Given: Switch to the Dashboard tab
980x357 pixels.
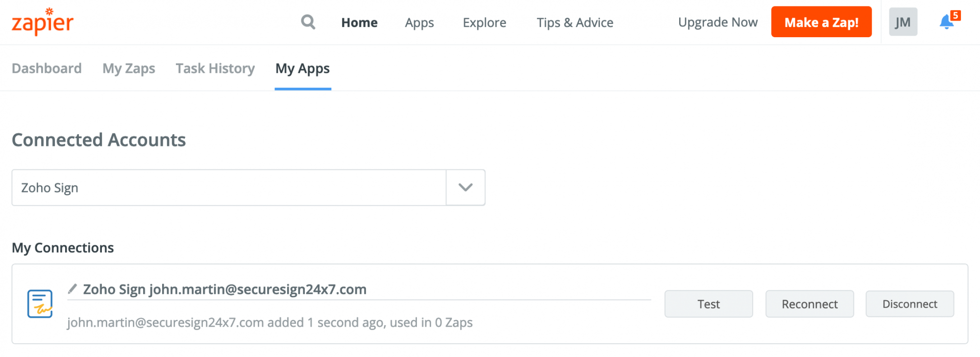Looking at the screenshot, I should pos(47,68).
